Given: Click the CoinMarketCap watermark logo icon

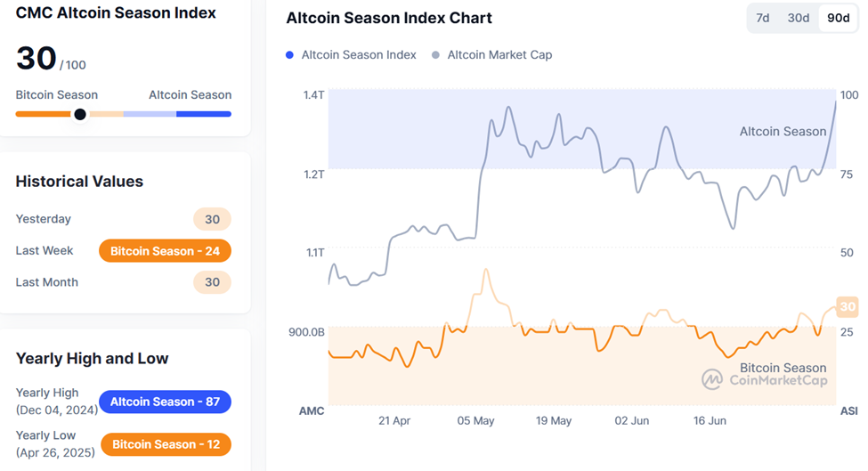Looking at the screenshot, I should click(712, 380).
